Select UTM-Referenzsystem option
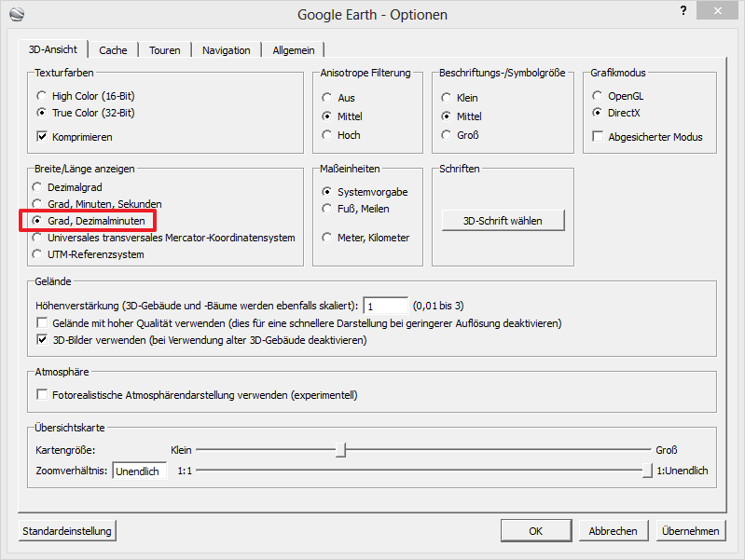Image resolution: width=745 pixels, height=560 pixels. coord(88,254)
